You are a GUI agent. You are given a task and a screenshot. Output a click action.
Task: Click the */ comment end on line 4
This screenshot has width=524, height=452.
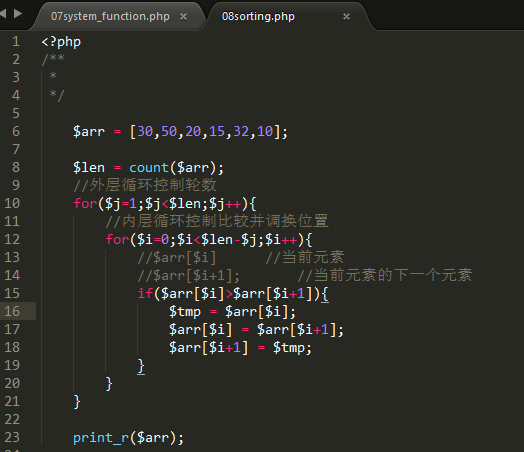56,95
